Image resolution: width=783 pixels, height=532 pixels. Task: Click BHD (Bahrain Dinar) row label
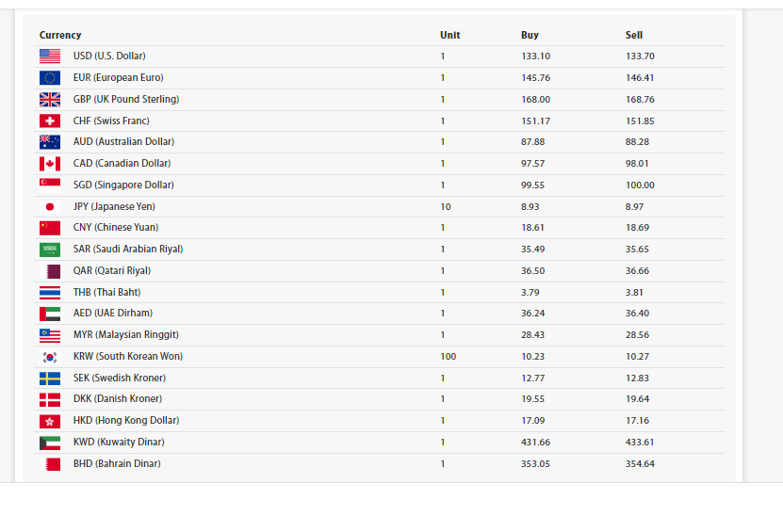[117, 464]
